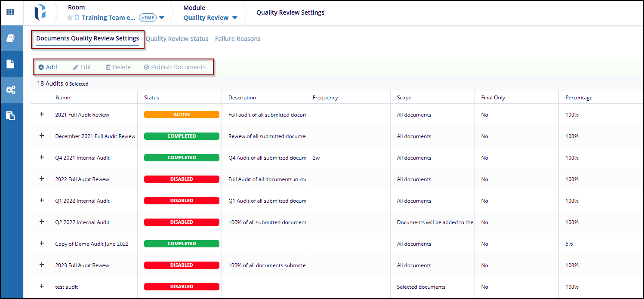Click the company logo in header
Screen dimensions: 644x299
coord(40,12)
